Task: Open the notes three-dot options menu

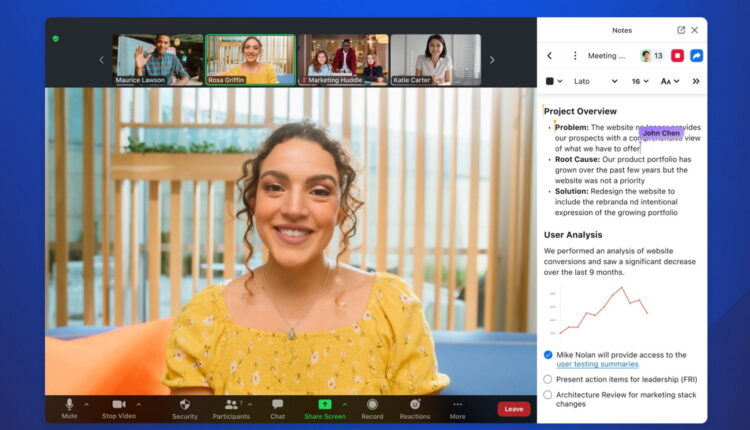Action: point(574,56)
